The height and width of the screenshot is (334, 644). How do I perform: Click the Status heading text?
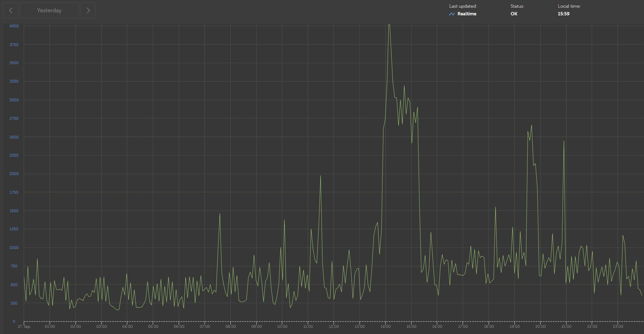click(x=517, y=6)
